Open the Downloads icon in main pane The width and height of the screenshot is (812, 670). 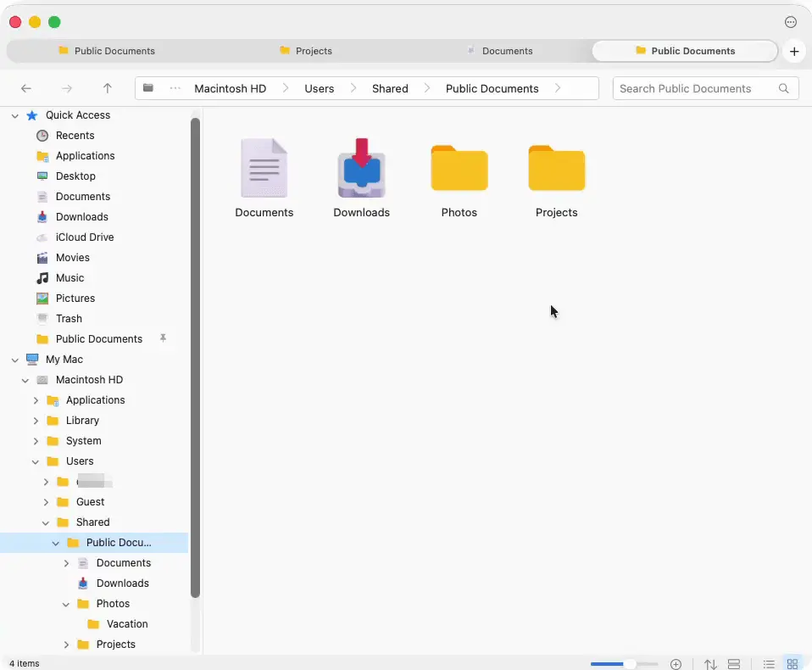pyautogui.click(x=361, y=168)
